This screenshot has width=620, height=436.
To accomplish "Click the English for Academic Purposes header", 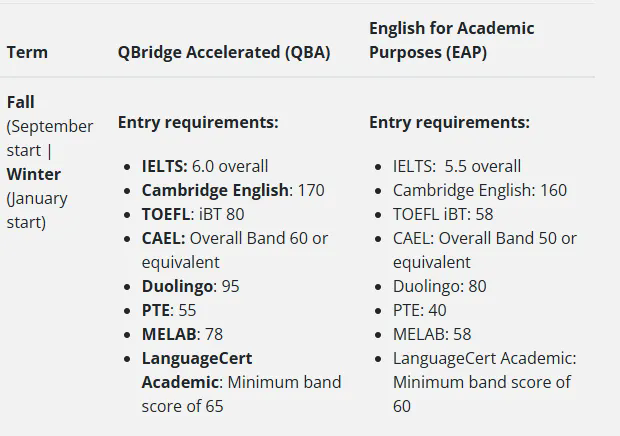I will click(451, 40).
